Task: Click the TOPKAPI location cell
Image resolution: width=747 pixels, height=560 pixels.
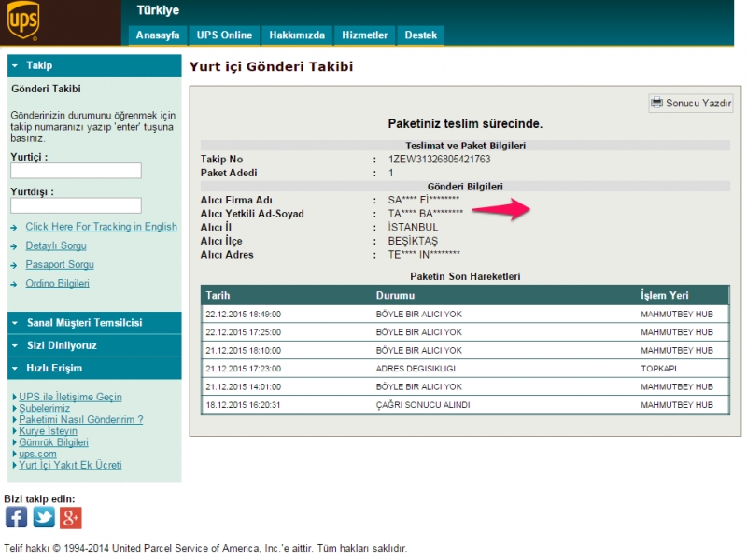Action: click(658, 369)
